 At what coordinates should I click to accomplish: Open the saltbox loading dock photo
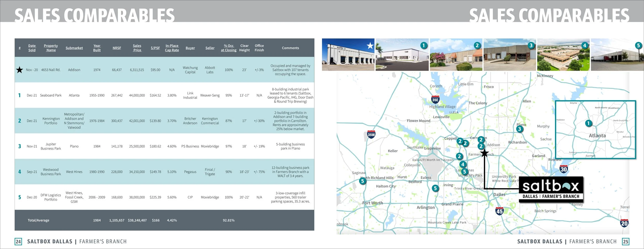(348, 55)
